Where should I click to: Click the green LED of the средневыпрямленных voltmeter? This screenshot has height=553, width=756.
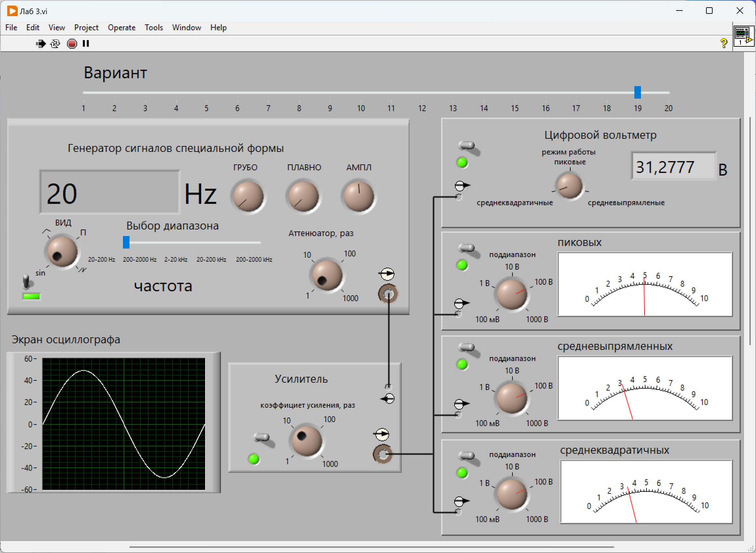tap(462, 364)
